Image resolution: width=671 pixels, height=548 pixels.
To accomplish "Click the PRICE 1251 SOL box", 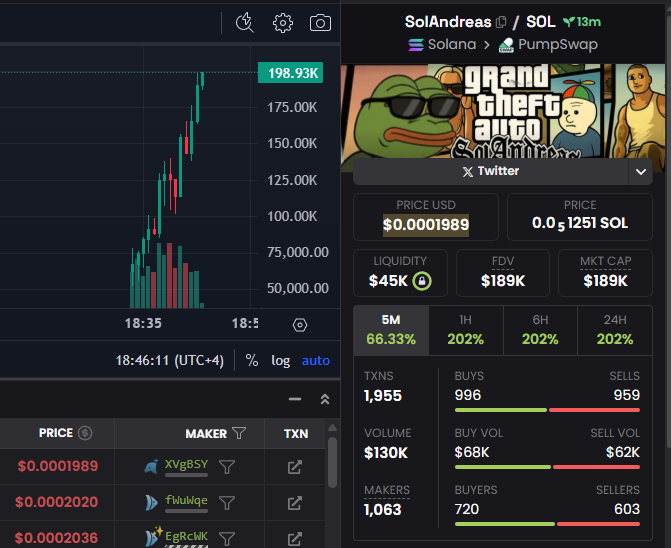I will pos(580,217).
